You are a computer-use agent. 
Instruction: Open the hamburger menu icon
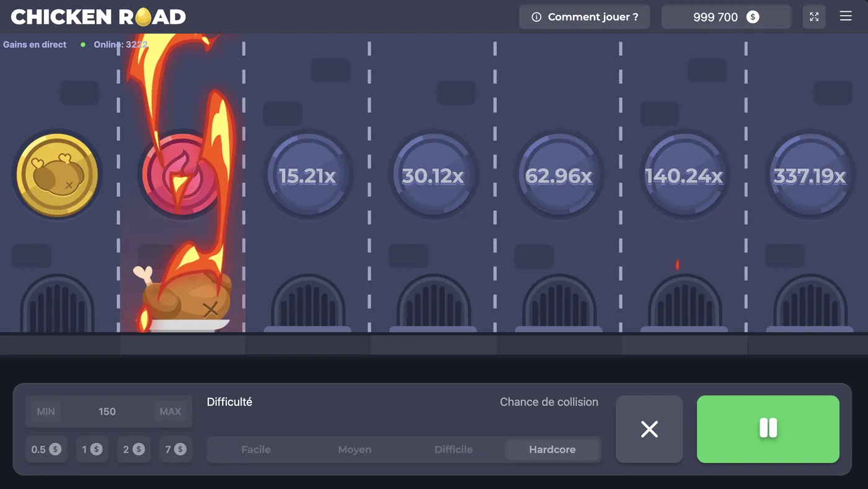pyautogui.click(x=846, y=17)
